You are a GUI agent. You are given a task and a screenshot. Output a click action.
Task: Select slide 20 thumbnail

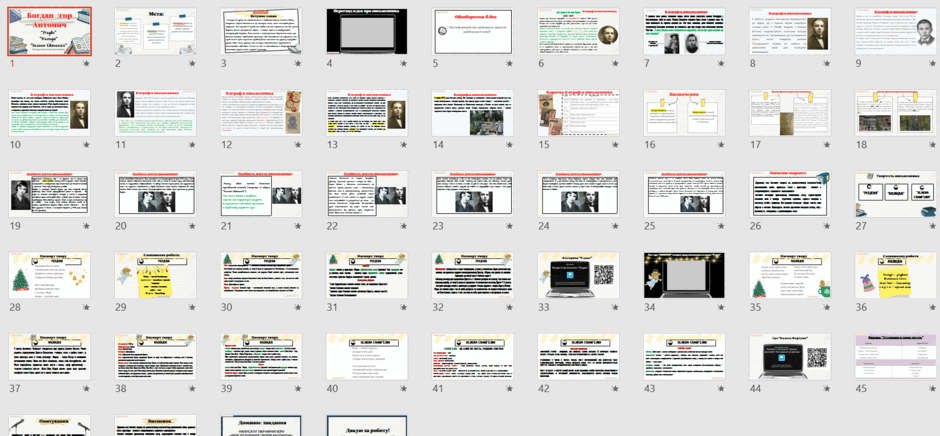pyautogui.click(x=156, y=194)
